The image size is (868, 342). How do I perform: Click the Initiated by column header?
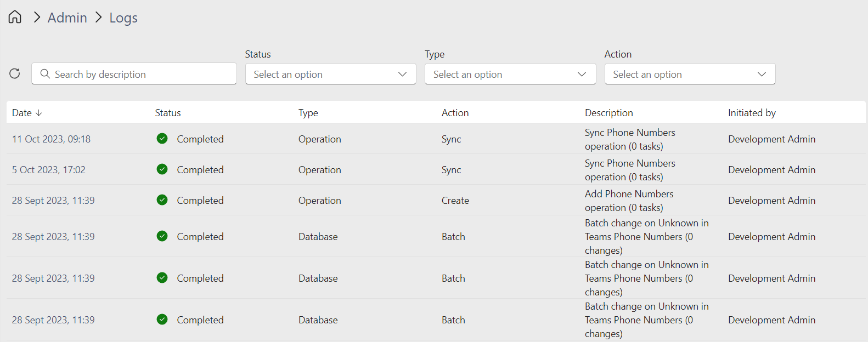(x=752, y=113)
